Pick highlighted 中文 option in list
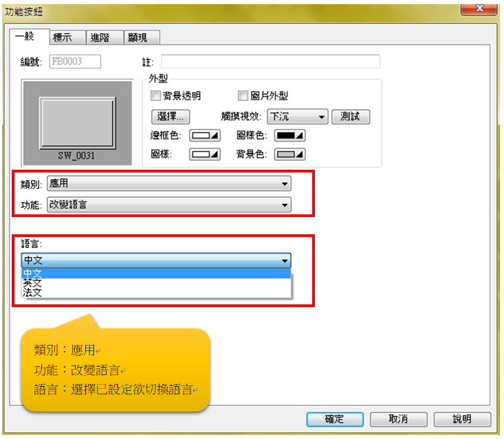Image resolution: width=504 pixels, height=439 pixels. (x=156, y=273)
